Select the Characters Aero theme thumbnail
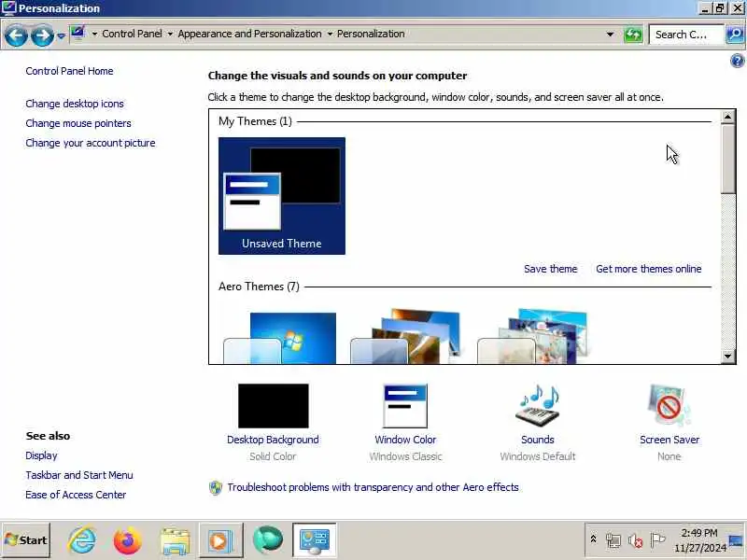The height and width of the screenshot is (560, 747). pos(532,336)
